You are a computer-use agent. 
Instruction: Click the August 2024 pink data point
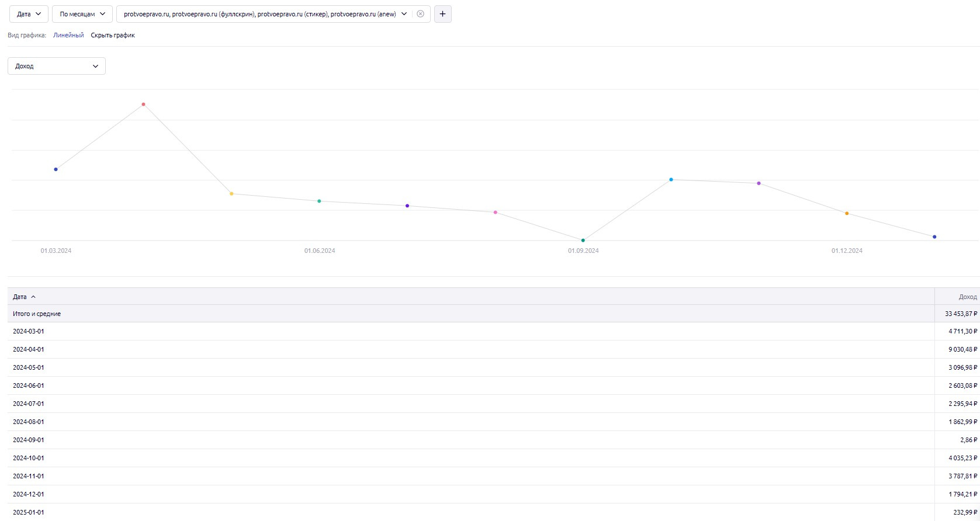click(x=496, y=212)
